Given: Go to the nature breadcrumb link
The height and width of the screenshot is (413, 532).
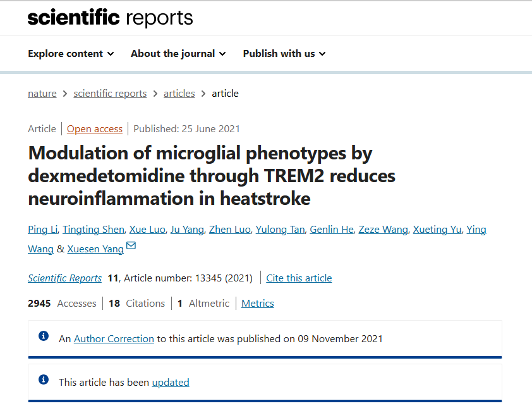Looking at the screenshot, I should coord(42,94).
